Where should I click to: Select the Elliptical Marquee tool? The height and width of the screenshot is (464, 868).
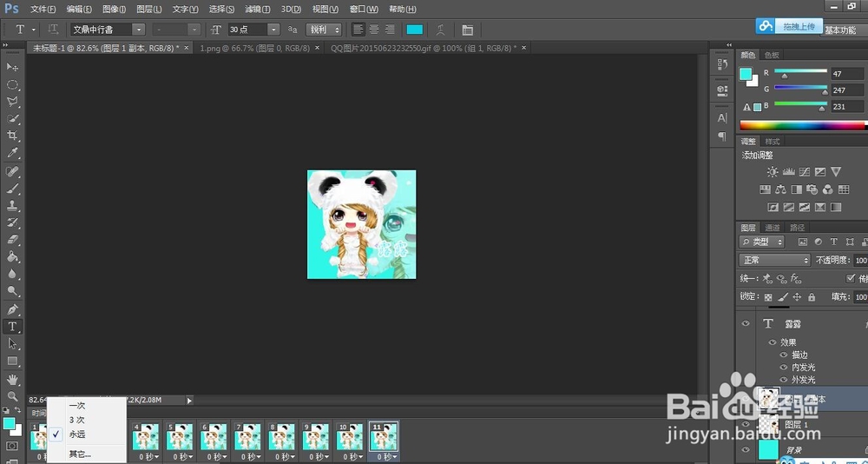pos(12,85)
